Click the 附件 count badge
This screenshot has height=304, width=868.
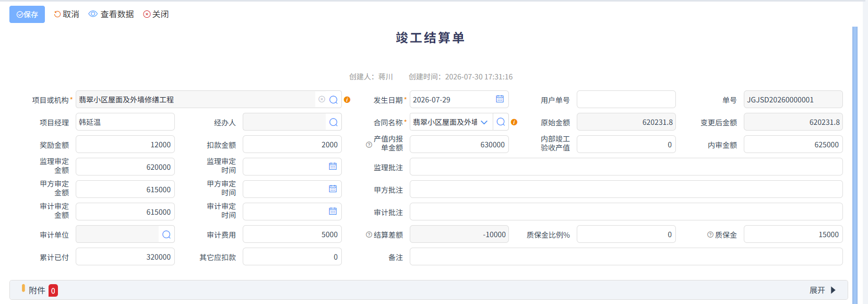tap(53, 290)
